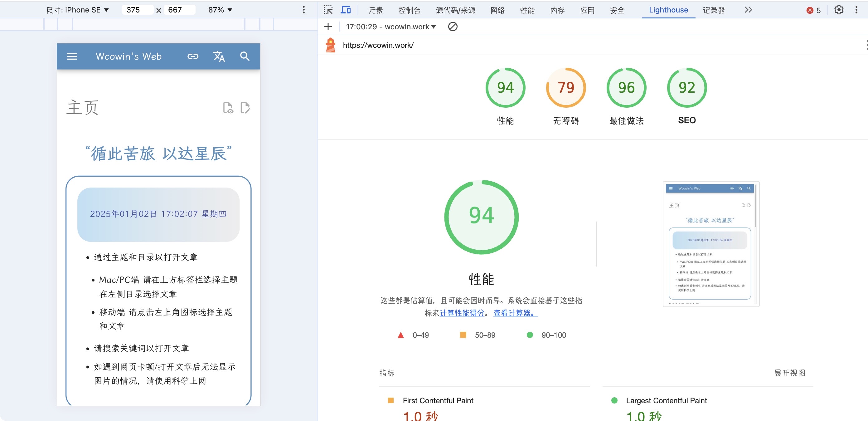
Task: Click list item 通过主题和目录以打开文章
Action: [x=146, y=257]
